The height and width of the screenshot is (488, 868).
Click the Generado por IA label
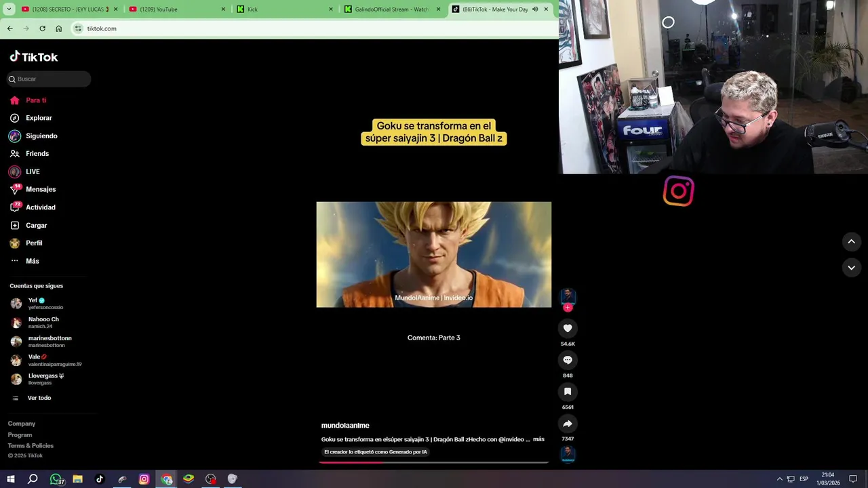(x=376, y=452)
